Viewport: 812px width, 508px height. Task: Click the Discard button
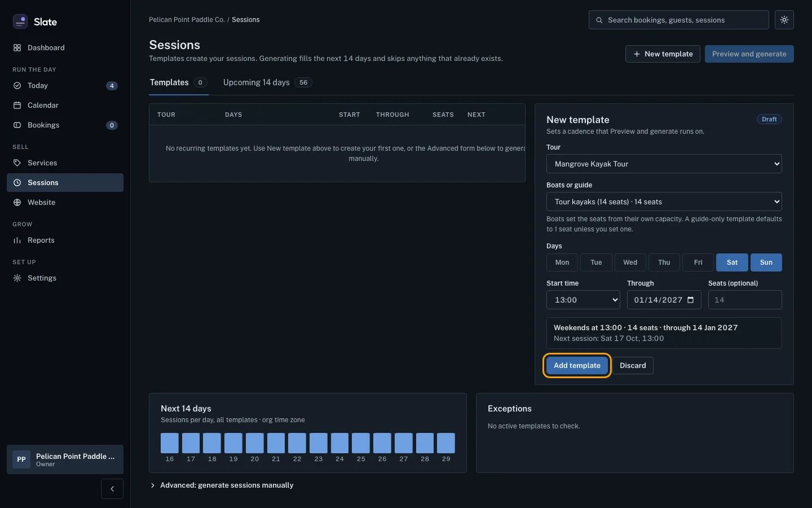(633, 366)
